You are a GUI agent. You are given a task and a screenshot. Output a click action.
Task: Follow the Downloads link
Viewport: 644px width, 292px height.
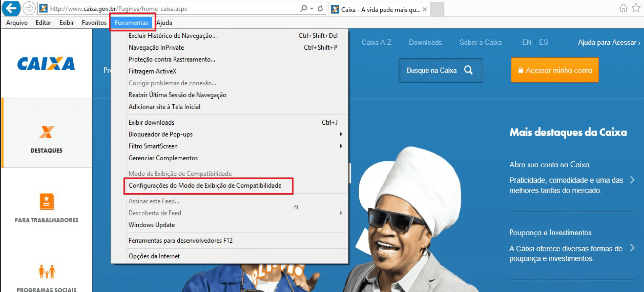(x=425, y=42)
